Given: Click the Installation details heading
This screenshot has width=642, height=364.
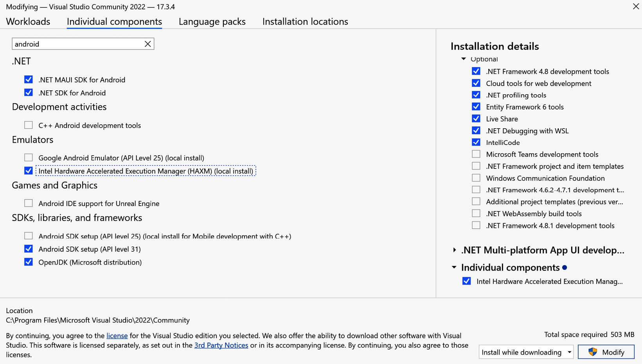Looking at the screenshot, I should [495, 46].
